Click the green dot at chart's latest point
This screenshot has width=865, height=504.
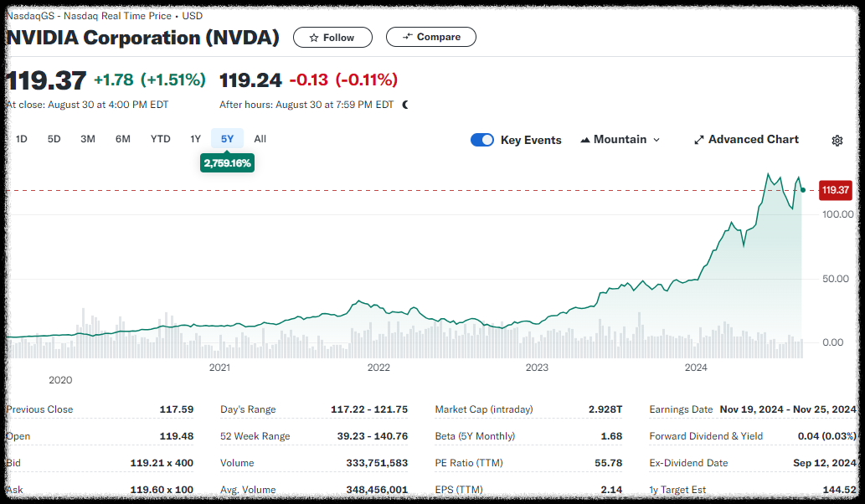[x=803, y=190]
